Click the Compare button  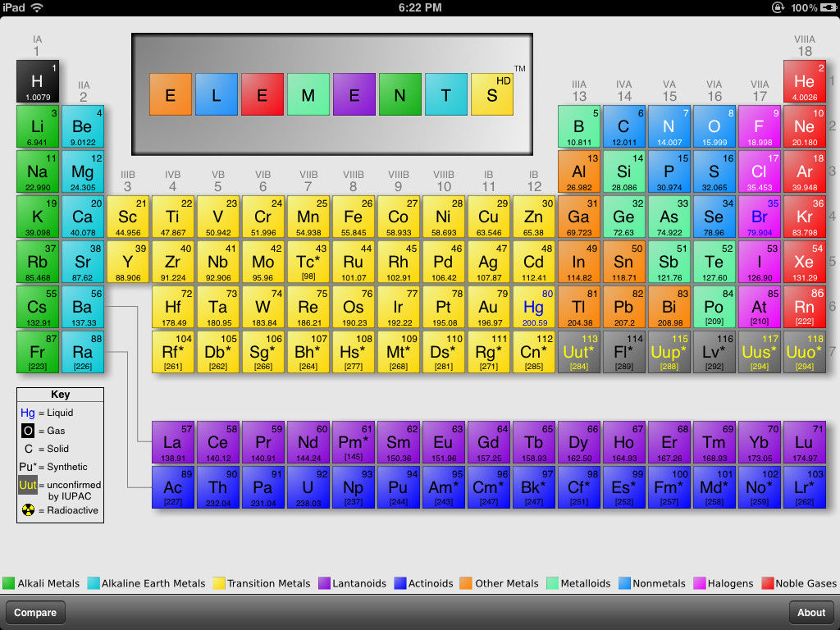[35, 612]
